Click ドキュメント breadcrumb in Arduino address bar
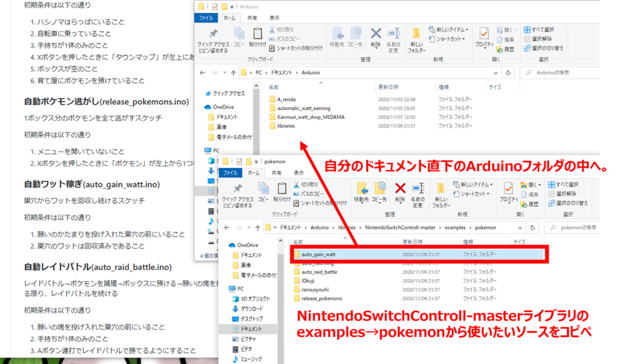618x364 pixels. (281, 73)
